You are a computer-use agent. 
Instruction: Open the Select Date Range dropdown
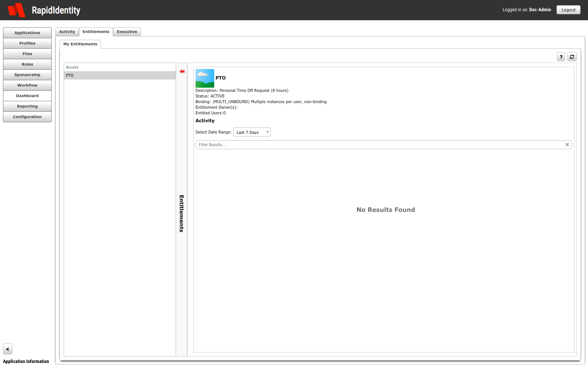click(x=252, y=132)
